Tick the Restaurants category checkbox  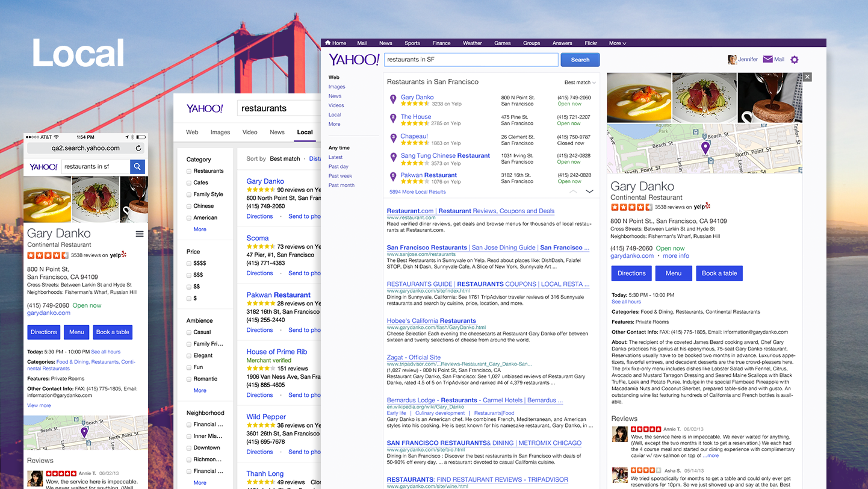[189, 171]
